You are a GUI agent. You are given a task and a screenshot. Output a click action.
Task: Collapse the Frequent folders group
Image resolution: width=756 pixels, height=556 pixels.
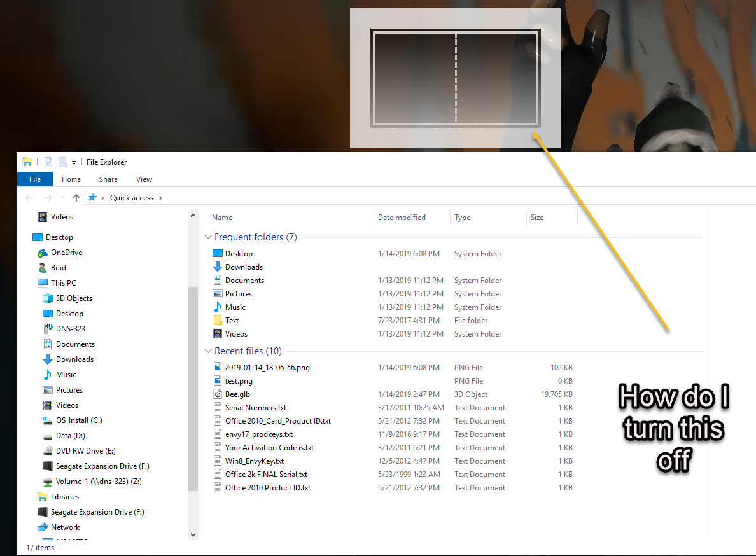208,237
